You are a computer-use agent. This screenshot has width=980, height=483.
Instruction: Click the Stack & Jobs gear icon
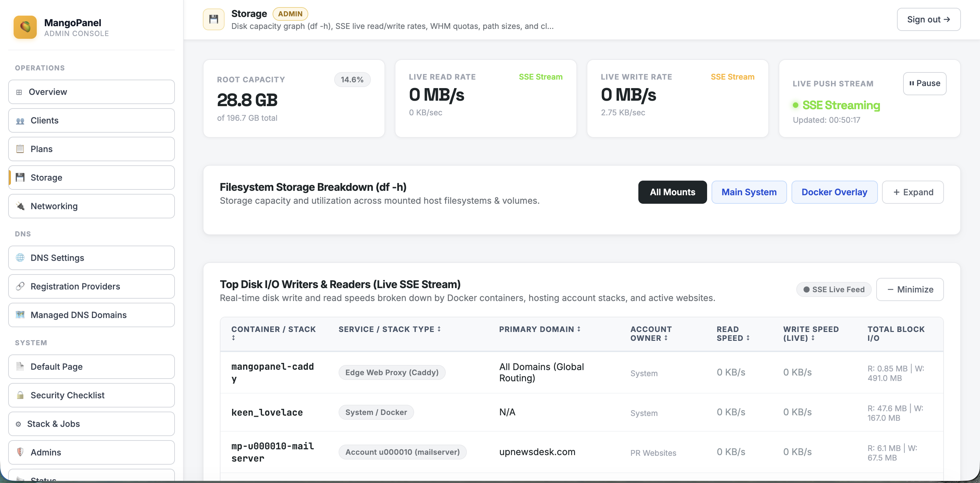tap(18, 424)
